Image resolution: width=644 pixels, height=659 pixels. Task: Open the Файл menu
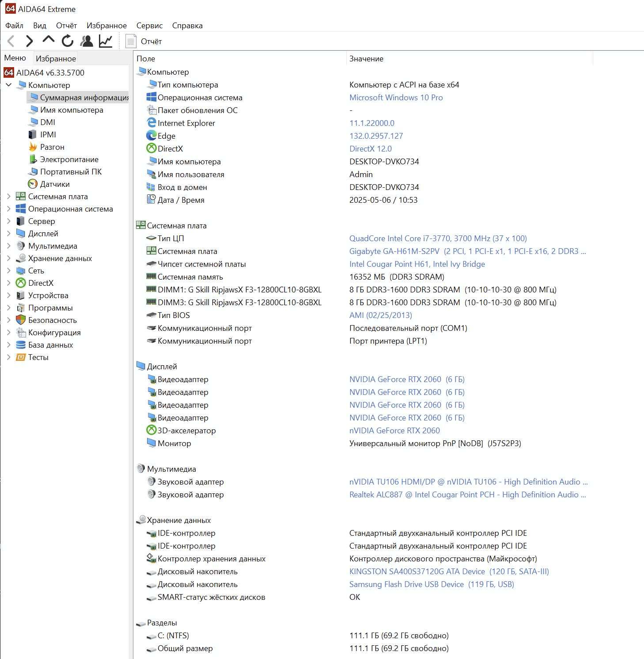tap(14, 25)
